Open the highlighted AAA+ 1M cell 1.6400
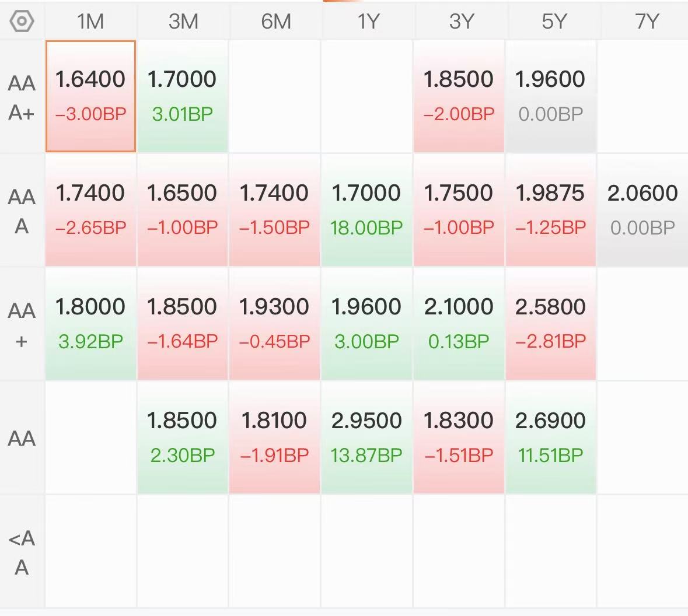Image resolution: width=688 pixels, height=616 pixels. click(90, 96)
